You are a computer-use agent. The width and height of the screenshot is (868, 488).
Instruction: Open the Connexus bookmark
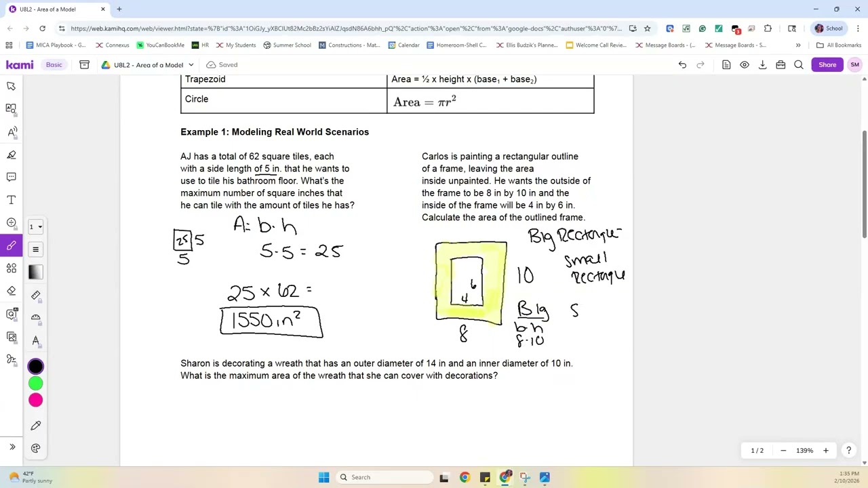pyautogui.click(x=113, y=45)
